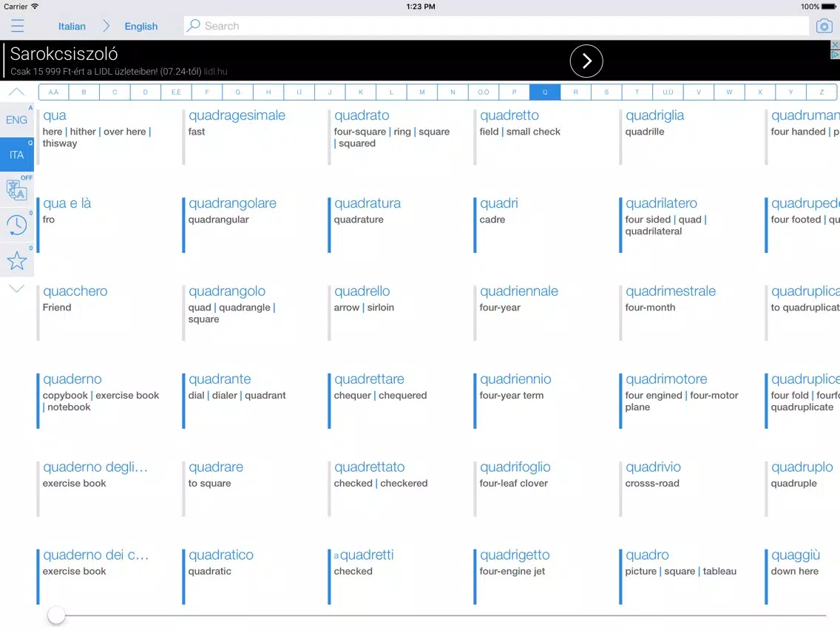
Task: Select the G letter tab
Action: pos(238,92)
